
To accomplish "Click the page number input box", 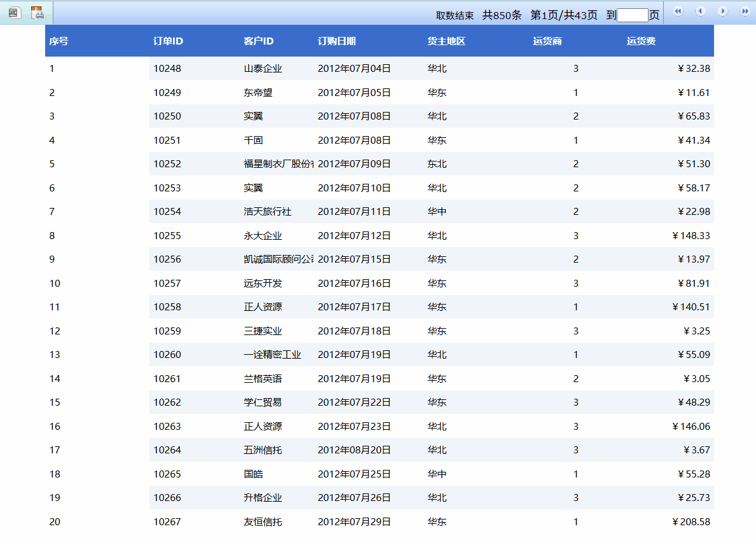I will click(x=632, y=15).
